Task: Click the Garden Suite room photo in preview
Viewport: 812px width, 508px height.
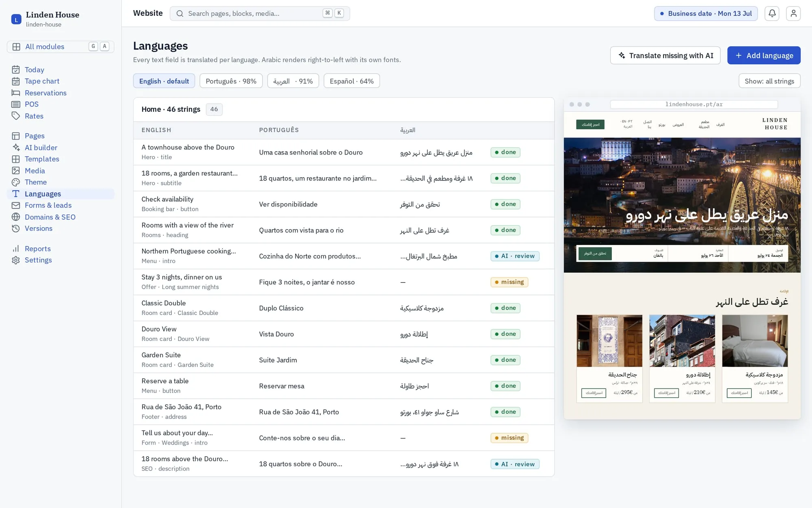Action: [609, 341]
